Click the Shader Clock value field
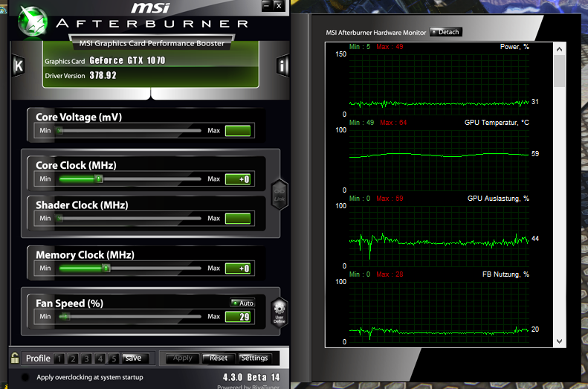588x389 pixels. click(x=238, y=219)
